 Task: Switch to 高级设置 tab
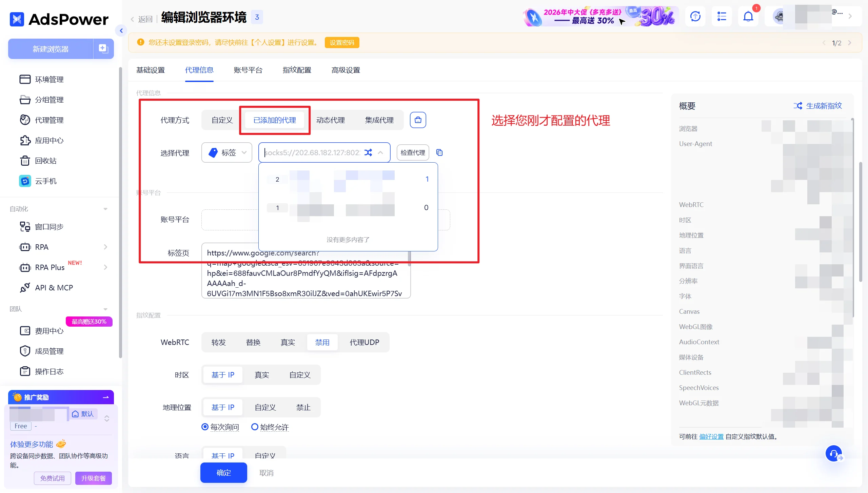click(346, 70)
